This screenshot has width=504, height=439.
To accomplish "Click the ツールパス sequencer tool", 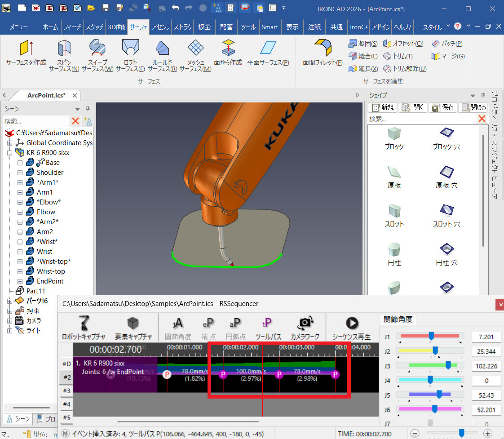I will [268, 328].
